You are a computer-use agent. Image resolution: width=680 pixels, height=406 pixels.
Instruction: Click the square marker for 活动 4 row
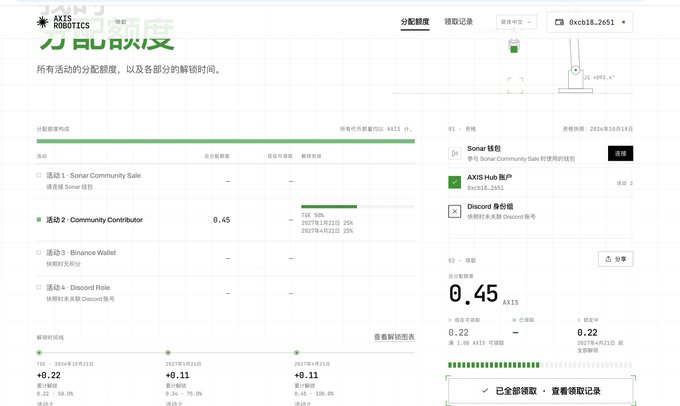pos(39,287)
